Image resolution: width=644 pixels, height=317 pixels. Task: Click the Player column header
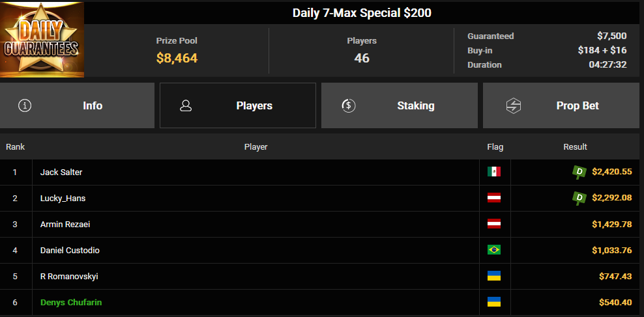tap(256, 147)
